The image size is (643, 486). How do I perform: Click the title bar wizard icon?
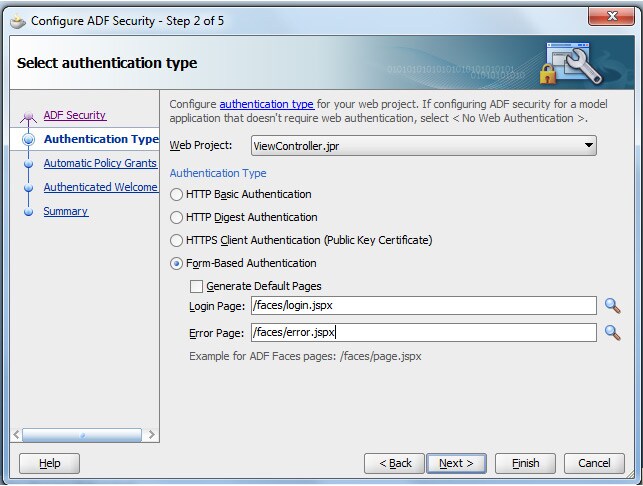click(18, 21)
